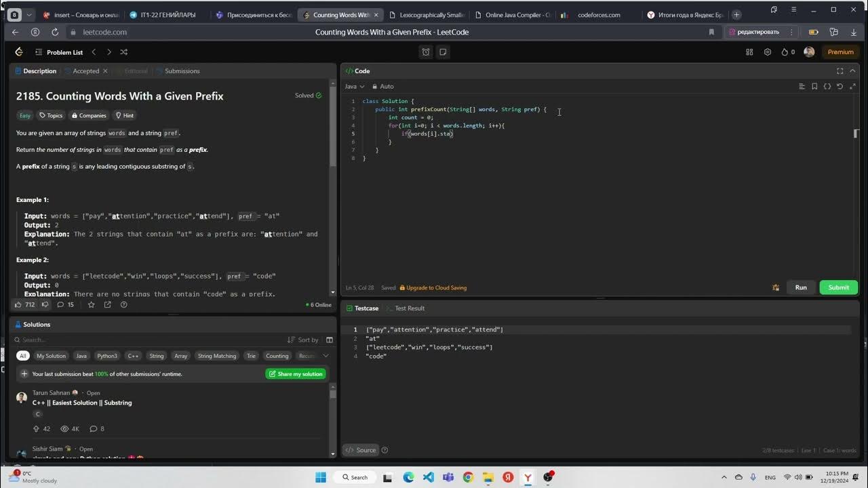Click the Run button
The image size is (868, 488).
click(x=801, y=287)
